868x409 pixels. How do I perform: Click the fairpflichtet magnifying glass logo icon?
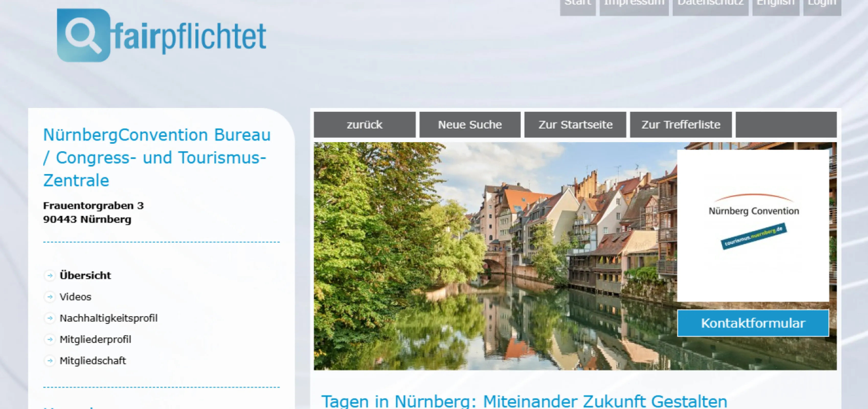(x=83, y=35)
